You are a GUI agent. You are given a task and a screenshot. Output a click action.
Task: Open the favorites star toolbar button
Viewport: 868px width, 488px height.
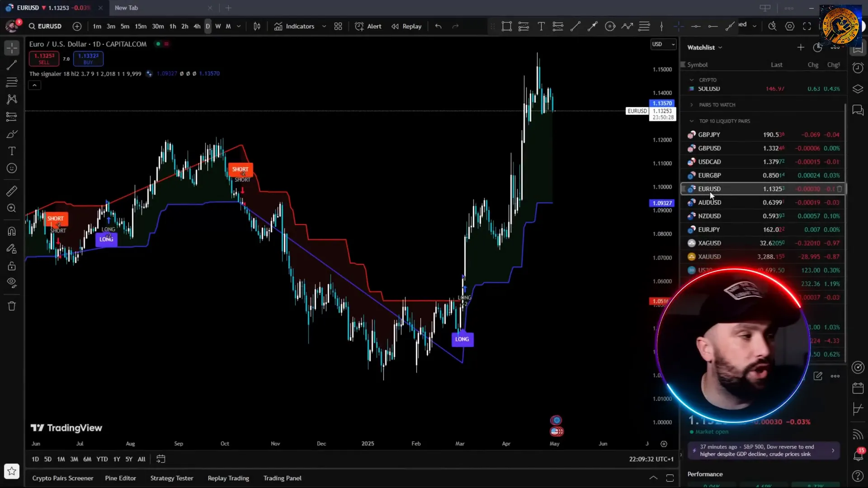(x=12, y=471)
